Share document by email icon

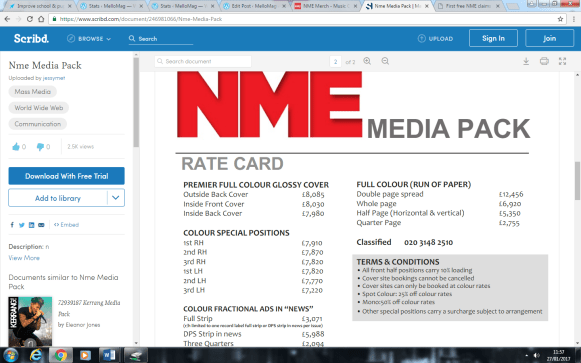click(41, 225)
